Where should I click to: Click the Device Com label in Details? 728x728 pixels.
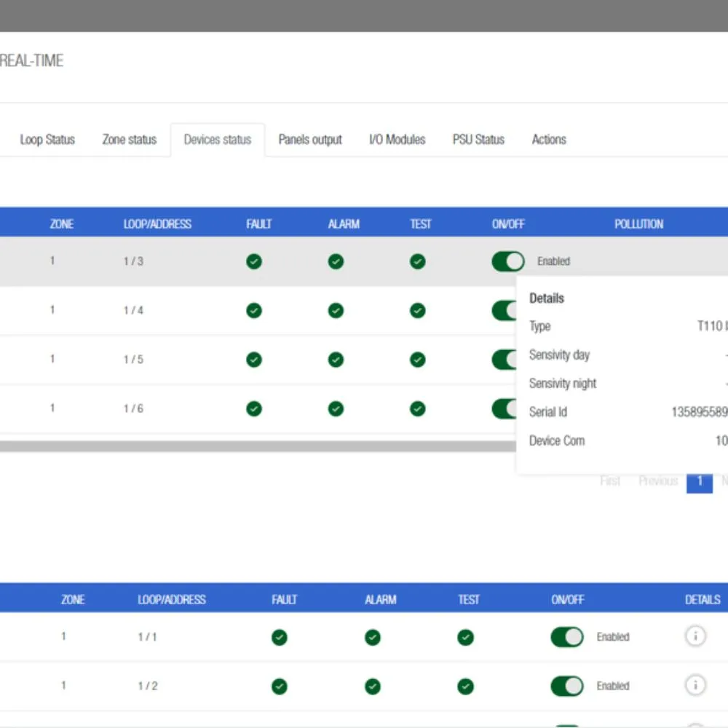coord(557,440)
